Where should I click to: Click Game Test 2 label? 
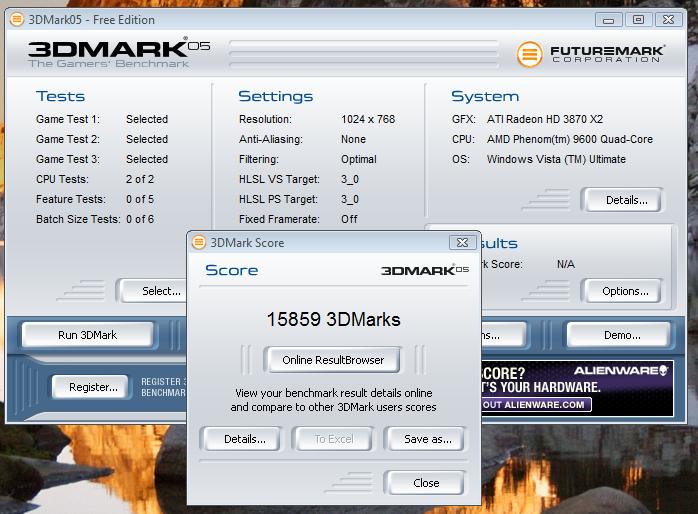[x=68, y=139]
